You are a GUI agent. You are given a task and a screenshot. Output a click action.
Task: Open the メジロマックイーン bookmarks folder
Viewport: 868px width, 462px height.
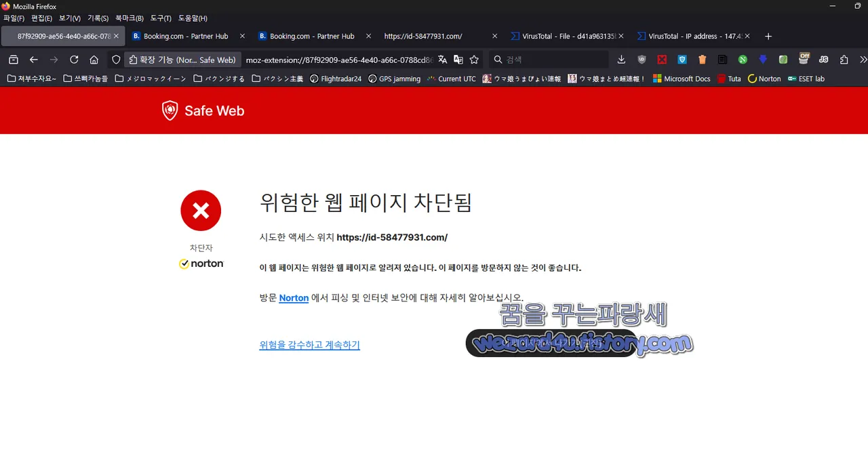(151, 79)
